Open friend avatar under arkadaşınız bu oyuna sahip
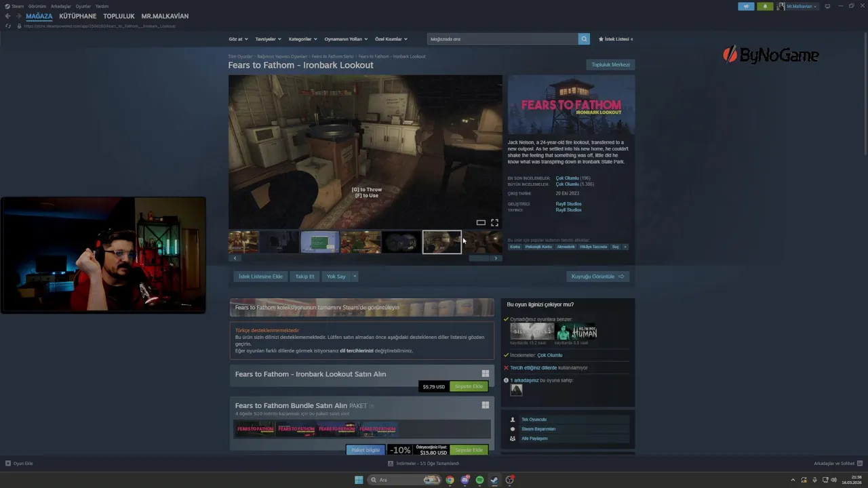This screenshot has width=868, height=488. (x=516, y=390)
